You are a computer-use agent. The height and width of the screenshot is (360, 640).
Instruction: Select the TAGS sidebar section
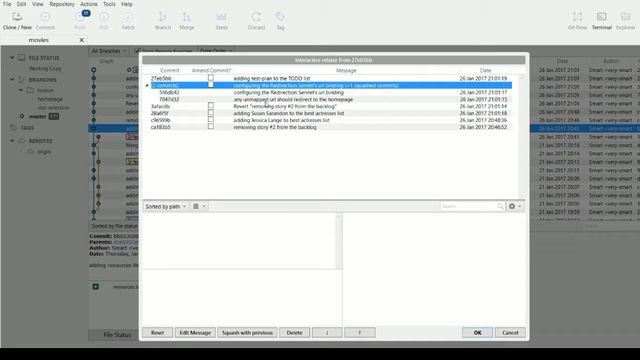(27, 128)
